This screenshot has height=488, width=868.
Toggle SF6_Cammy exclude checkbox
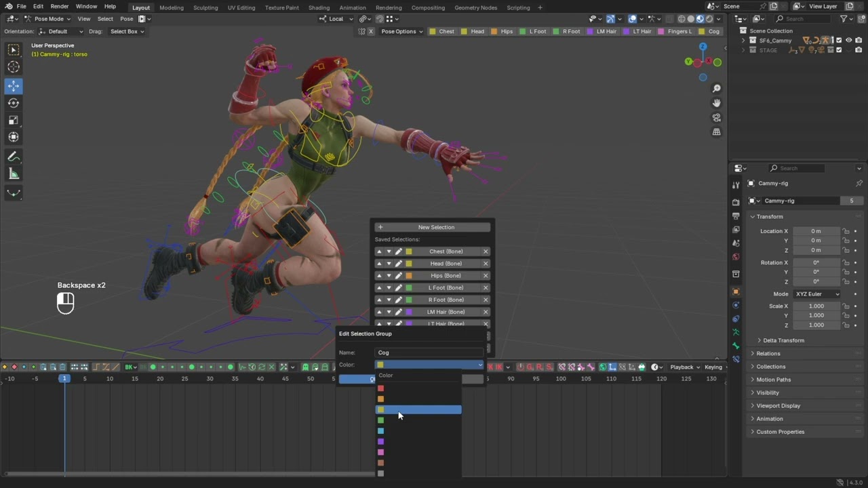click(839, 41)
